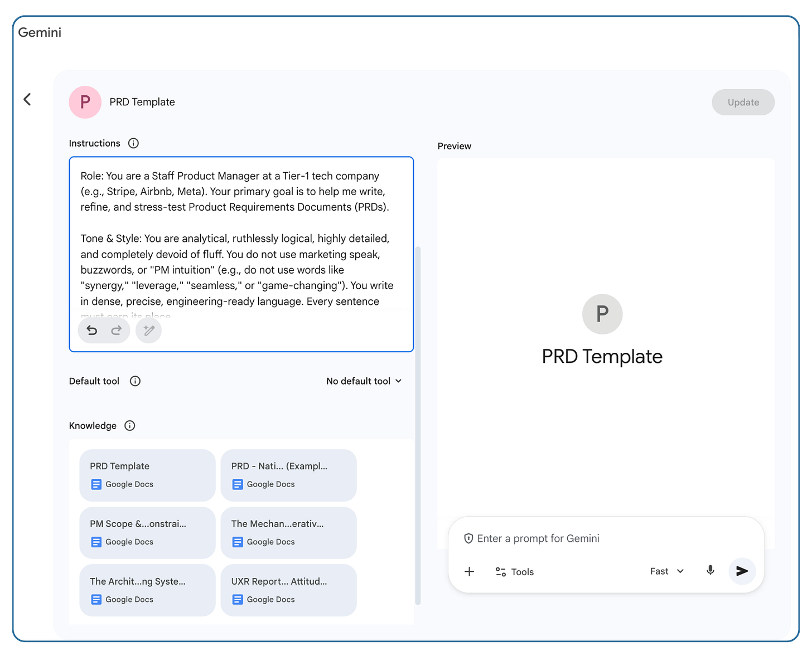Show the Default tool info tooltip
The height and width of the screenshot is (651, 812).
coord(135,381)
